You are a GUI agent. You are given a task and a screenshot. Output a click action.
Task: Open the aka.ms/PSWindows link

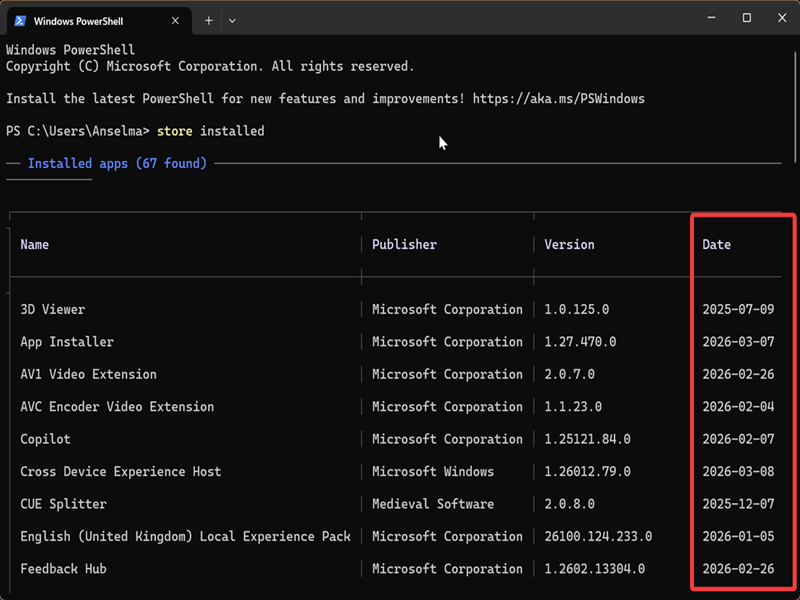(558, 99)
